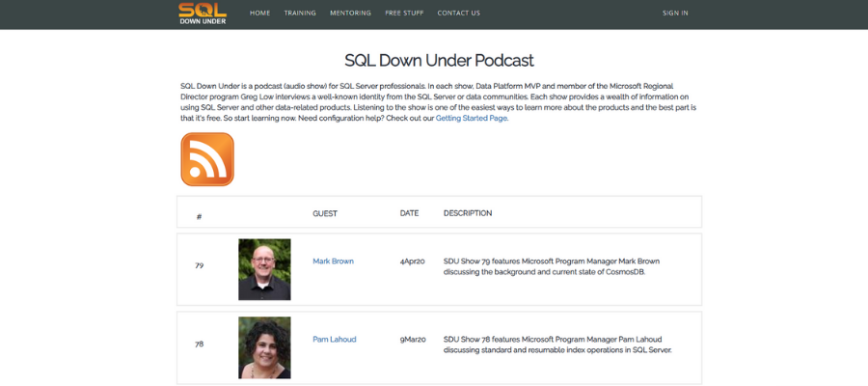
Task: Click the DATE column header
Action: click(x=410, y=213)
